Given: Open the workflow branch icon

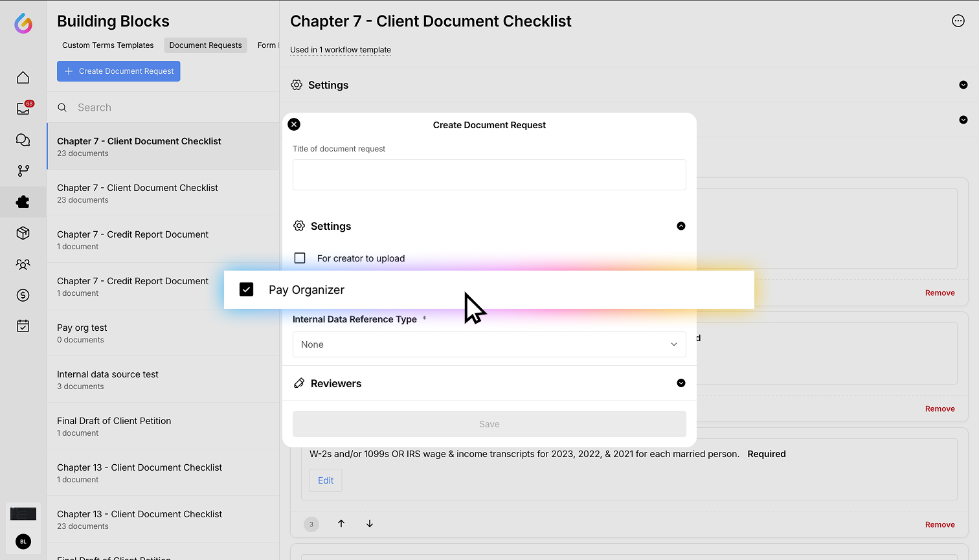Looking at the screenshot, I should pyautogui.click(x=23, y=171).
